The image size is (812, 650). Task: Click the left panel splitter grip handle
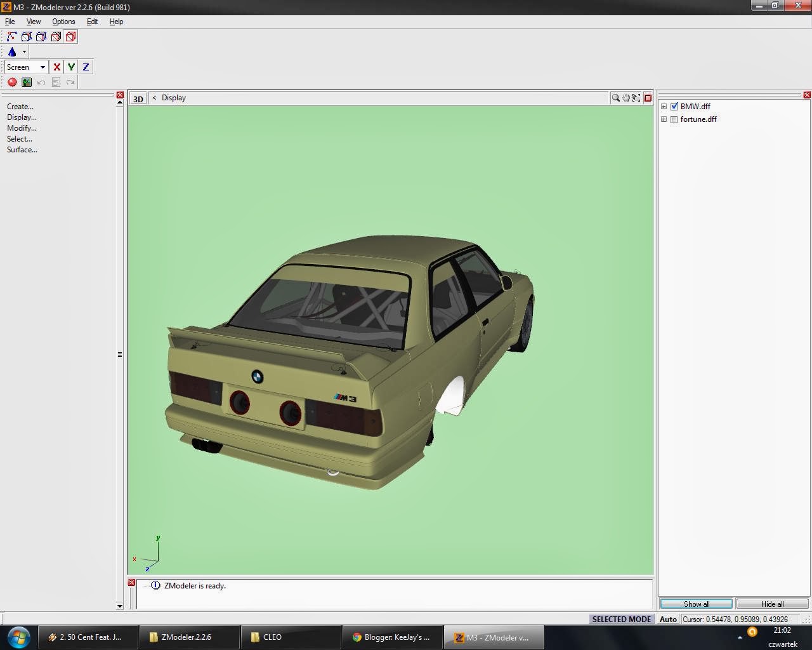pyautogui.click(x=120, y=354)
